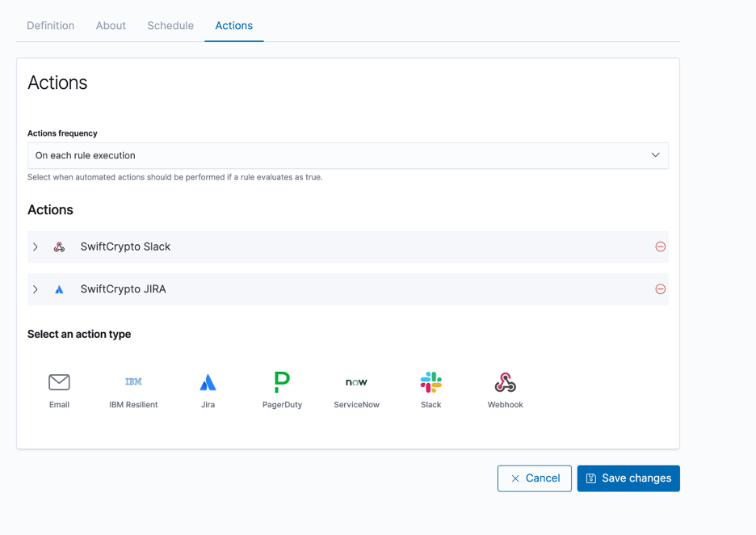Select the Email action type icon

point(59,382)
